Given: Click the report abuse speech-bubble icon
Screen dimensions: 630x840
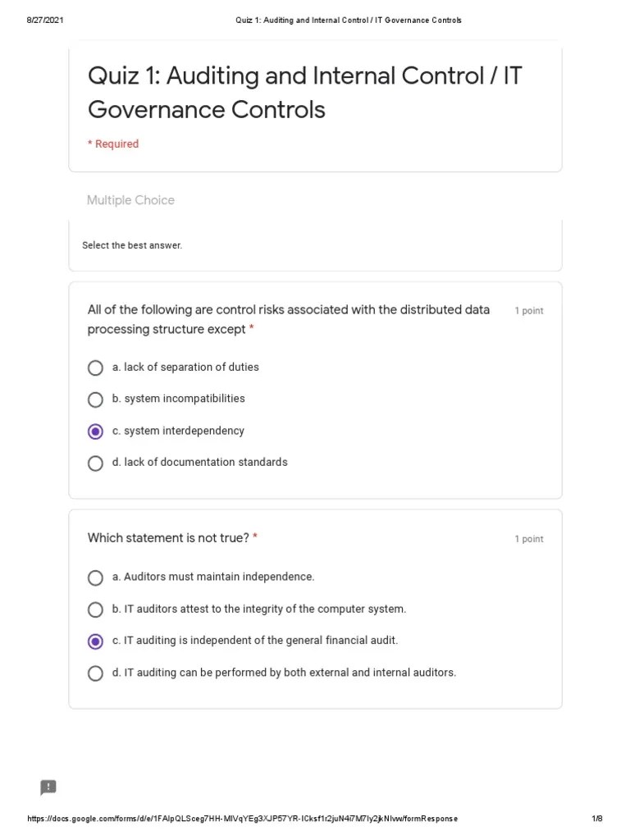Looking at the screenshot, I should pos(48,787).
